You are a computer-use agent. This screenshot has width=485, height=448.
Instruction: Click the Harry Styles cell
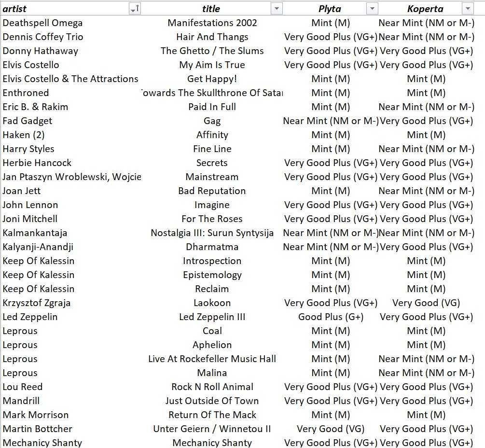(71, 149)
